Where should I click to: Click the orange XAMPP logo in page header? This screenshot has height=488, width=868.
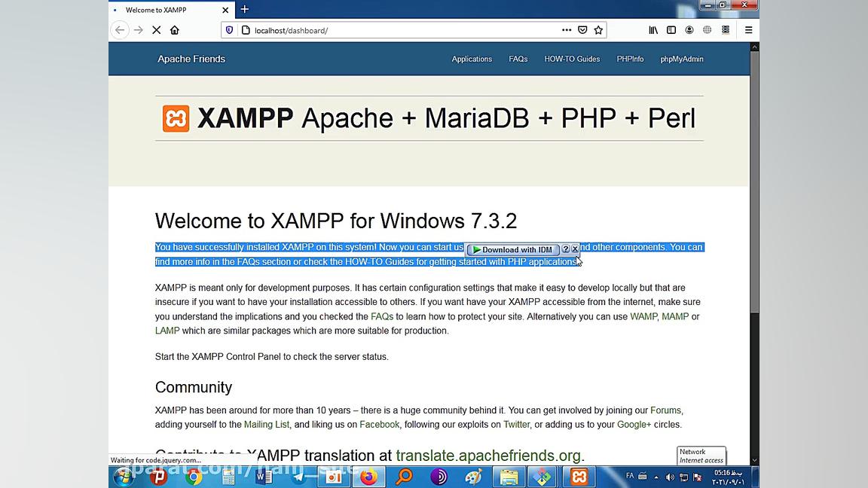point(176,118)
